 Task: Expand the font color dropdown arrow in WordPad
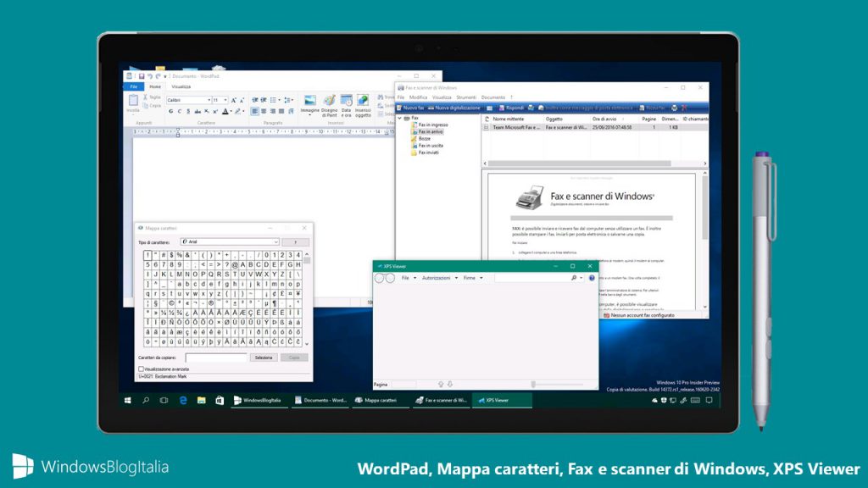pos(231,111)
